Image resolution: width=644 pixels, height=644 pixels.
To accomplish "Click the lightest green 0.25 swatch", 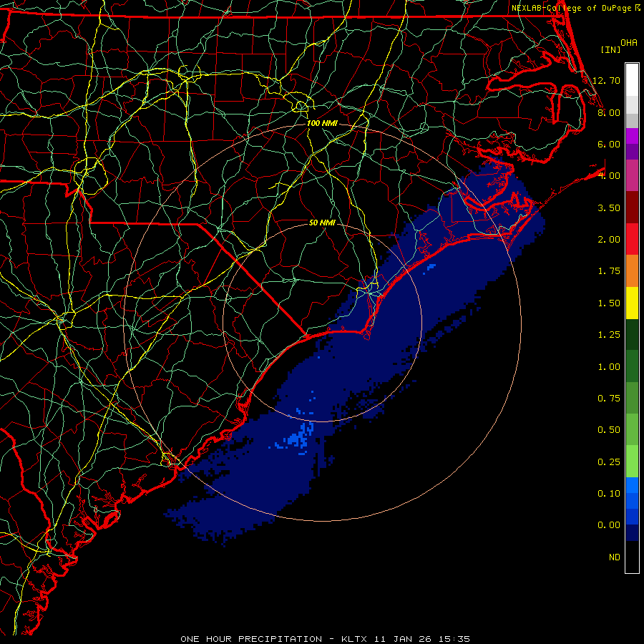I will click(632, 462).
